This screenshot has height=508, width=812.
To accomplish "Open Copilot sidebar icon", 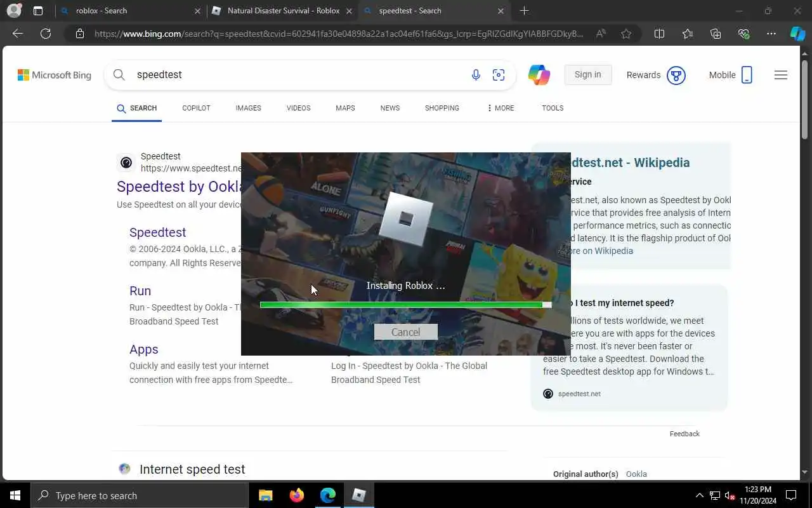I will [797, 34].
